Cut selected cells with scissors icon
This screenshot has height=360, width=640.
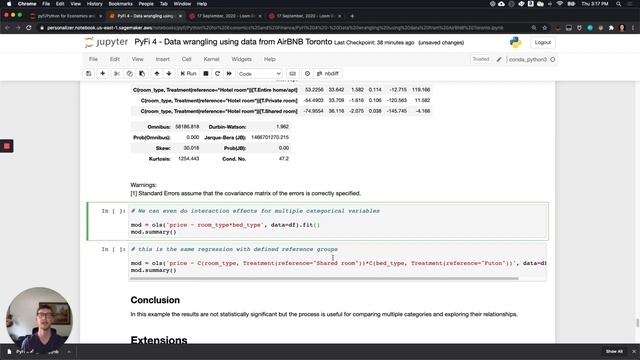pos(117,73)
